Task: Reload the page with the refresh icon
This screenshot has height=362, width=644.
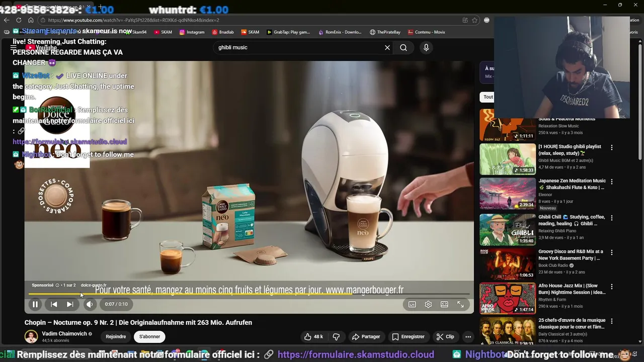Action: (x=19, y=20)
